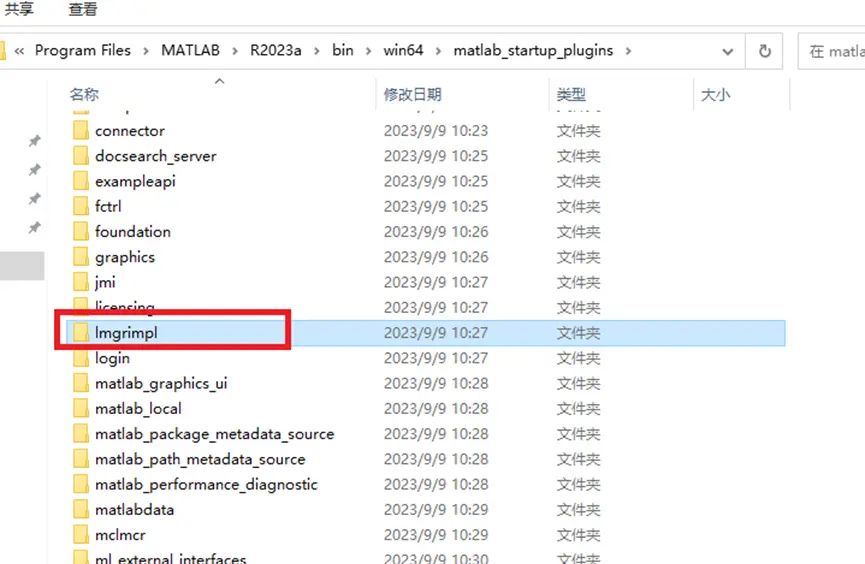Screen dimensions: 865x564
Task: Select the matlab_package_metadata_source folder name
Action: (215, 434)
